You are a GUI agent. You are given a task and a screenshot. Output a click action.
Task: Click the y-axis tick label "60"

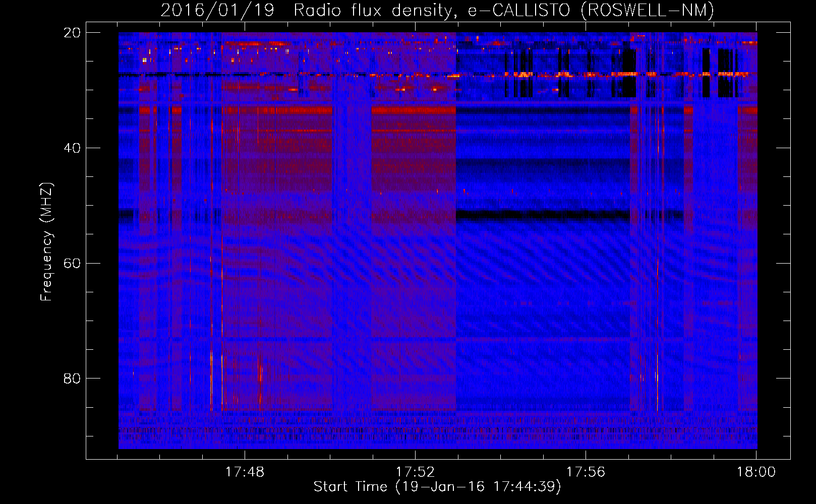coord(72,263)
